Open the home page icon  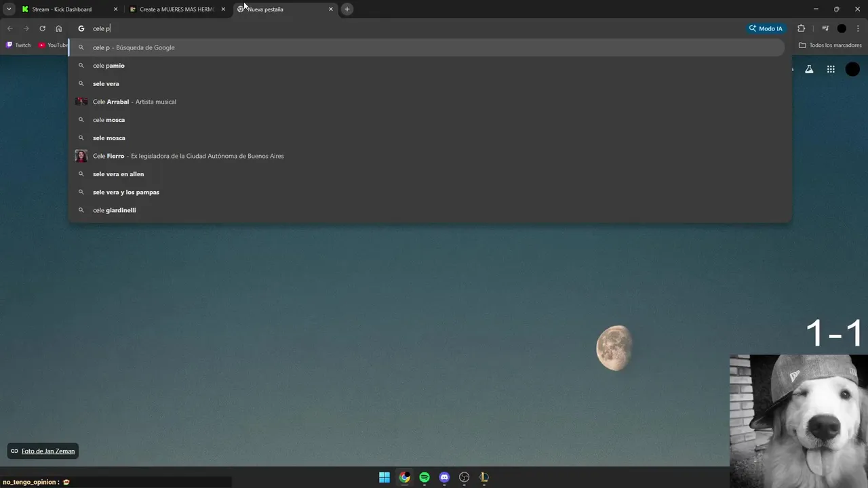(58, 28)
